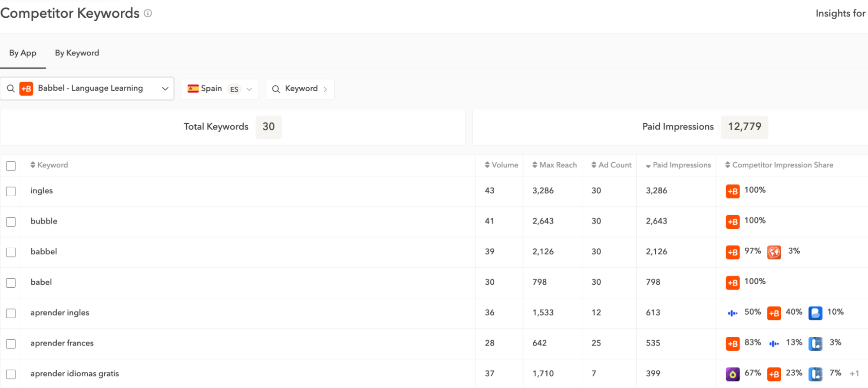Click the magnifier icon in Keyword filter

276,89
